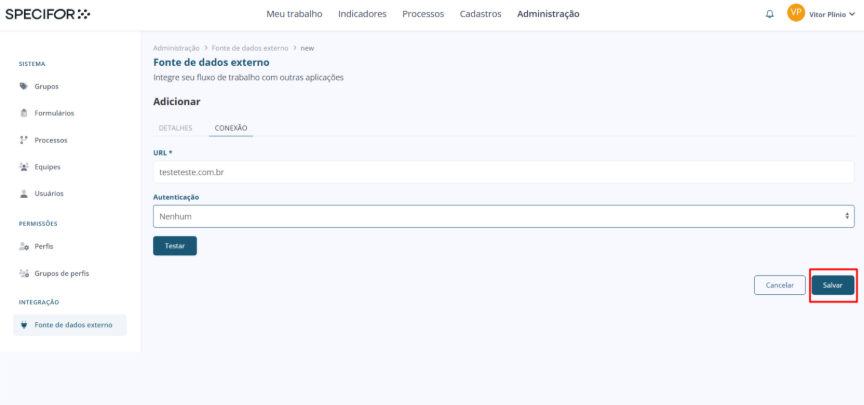Click the Salvar button
The width and height of the screenshot is (864, 405).
coord(833,285)
